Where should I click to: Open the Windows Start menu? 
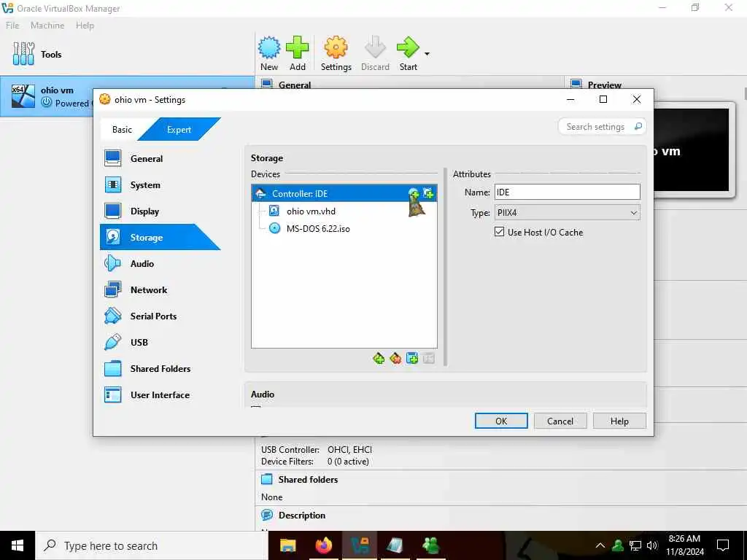click(x=18, y=545)
